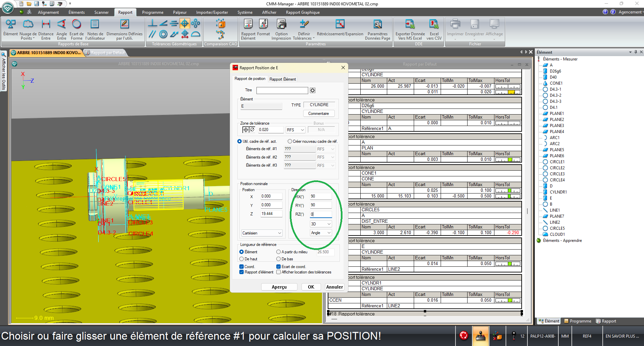Open the report Format tool
The image size is (644, 346).
264,28
